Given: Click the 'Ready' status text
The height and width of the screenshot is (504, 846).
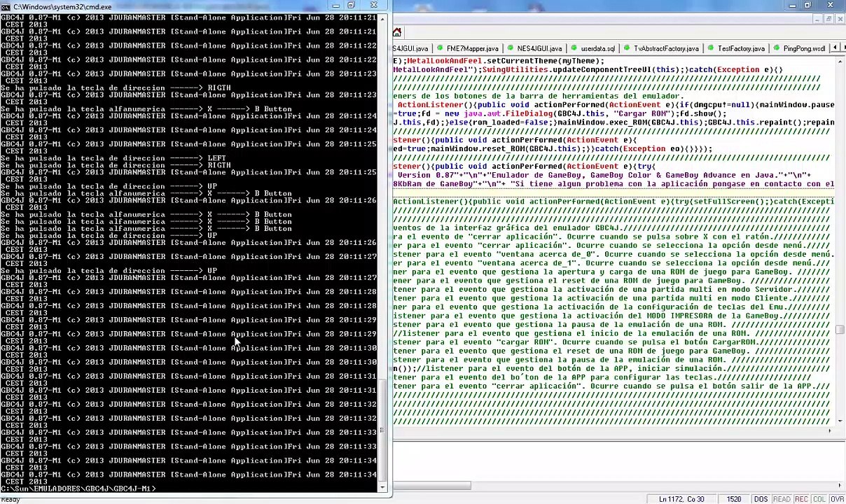Looking at the screenshot, I should coord(11,500).
